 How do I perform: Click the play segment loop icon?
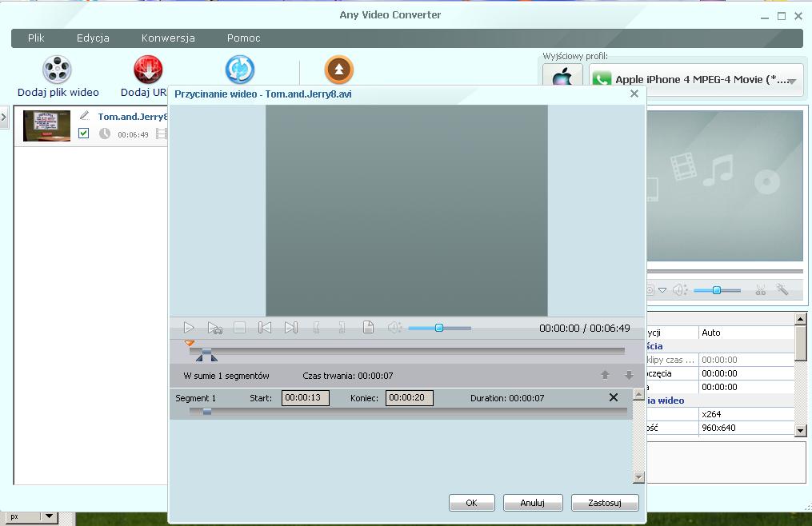pyautogui.click(x=214, y=328)
